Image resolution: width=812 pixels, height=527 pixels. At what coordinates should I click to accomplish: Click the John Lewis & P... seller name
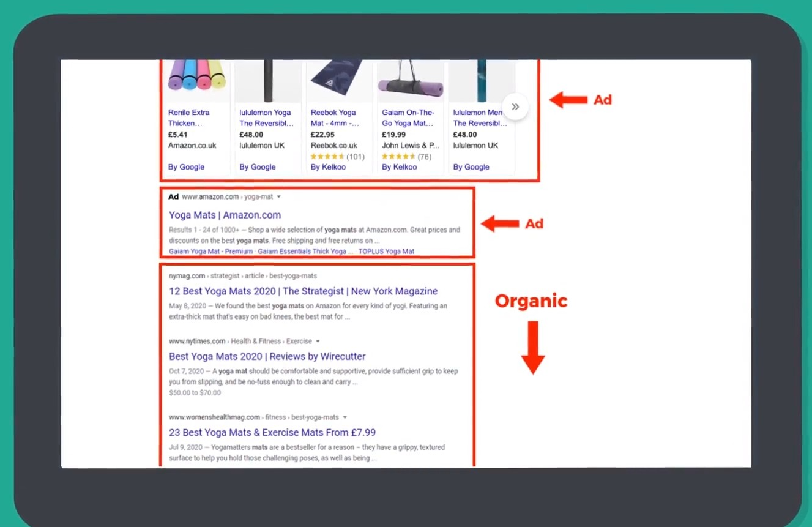(x=411, y=146)
